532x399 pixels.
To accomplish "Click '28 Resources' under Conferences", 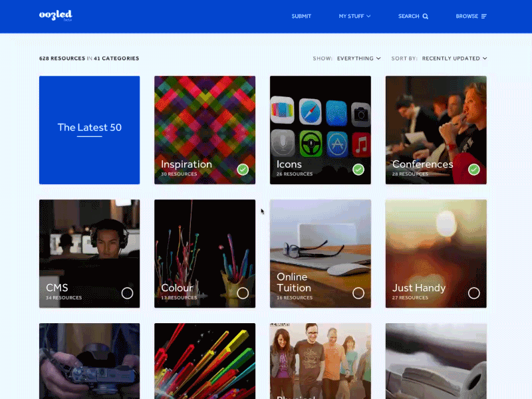I will pos(410,174).
